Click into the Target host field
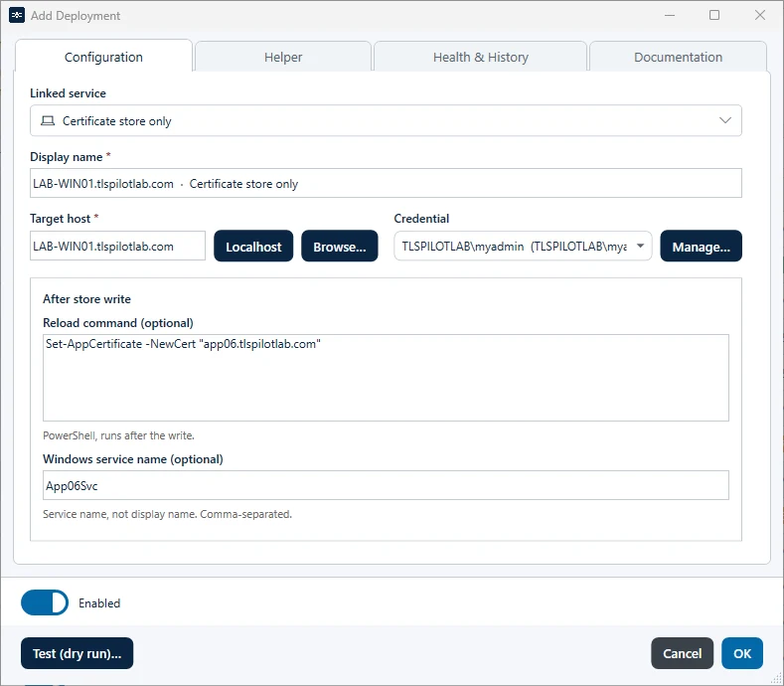 (117, 246)
